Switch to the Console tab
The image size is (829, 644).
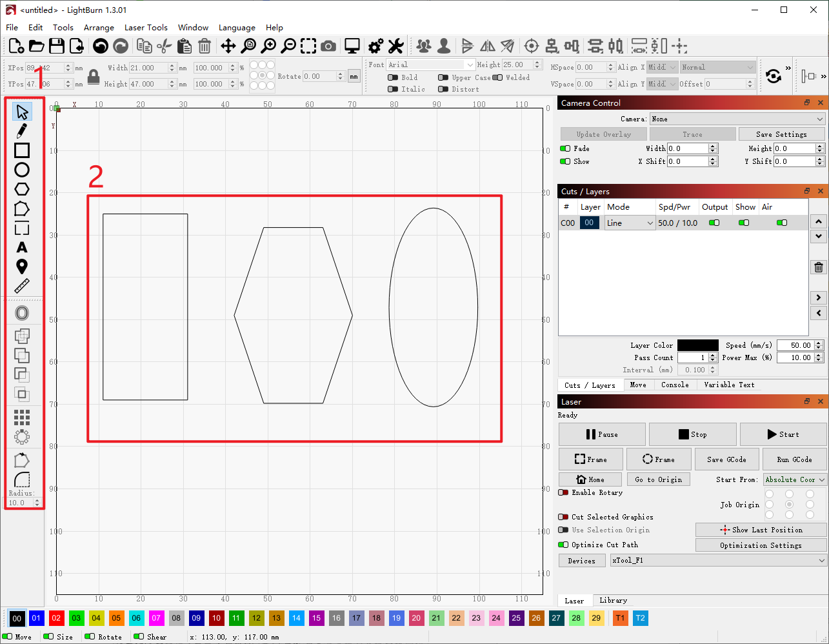click(675, 385)
